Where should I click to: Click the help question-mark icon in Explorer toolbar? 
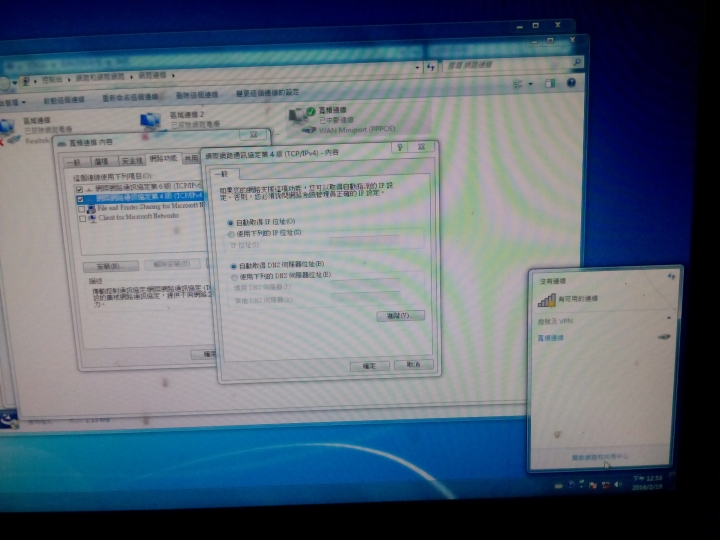coord(571,83)
